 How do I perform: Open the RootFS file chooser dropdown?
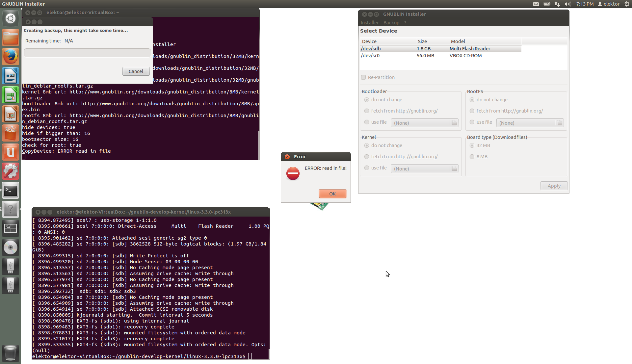click(530, 123)
